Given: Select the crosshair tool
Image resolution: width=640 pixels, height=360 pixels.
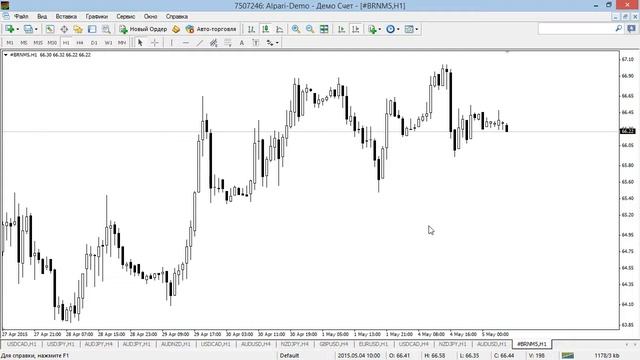Looking at the screenshot, I should 155,42.
